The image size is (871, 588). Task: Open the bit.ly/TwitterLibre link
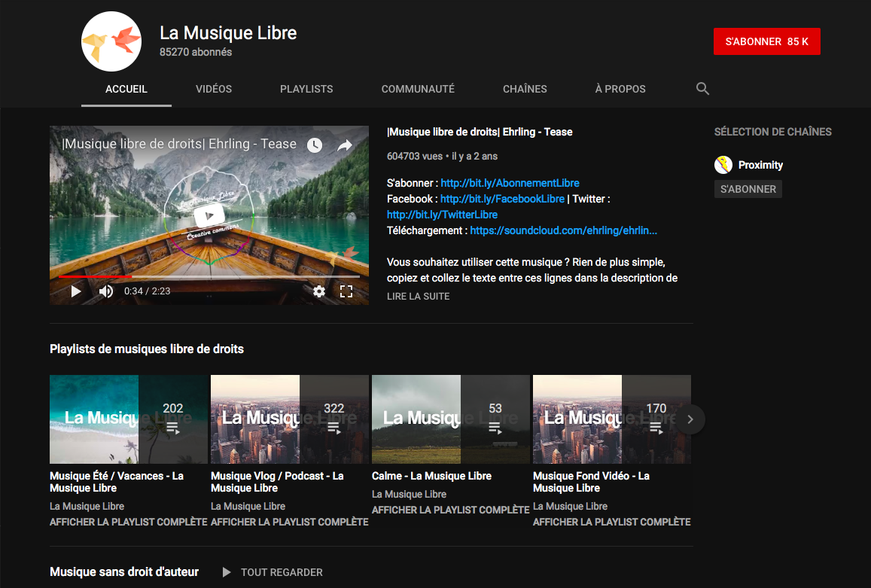(x=442, y=215)
